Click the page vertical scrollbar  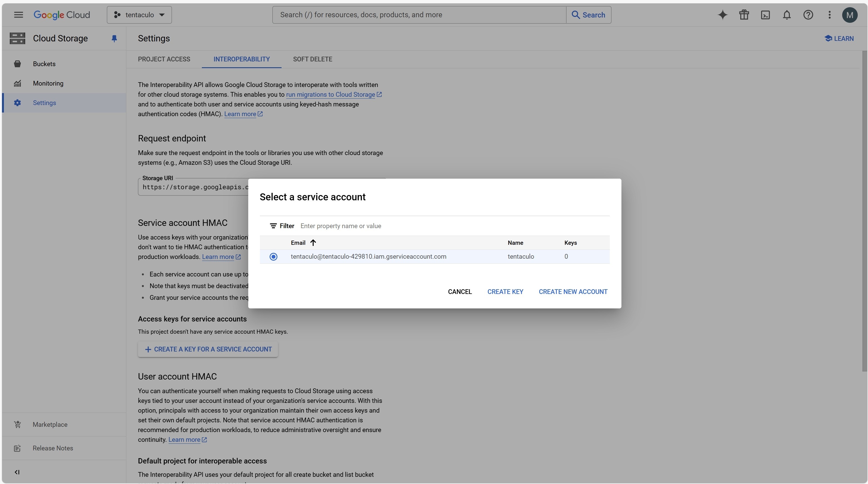pyautogui.click(x=864, y=211)
